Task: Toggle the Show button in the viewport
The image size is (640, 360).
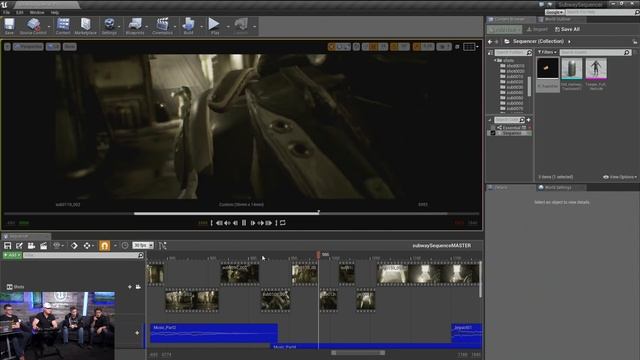Action: (x=69, y=47)
